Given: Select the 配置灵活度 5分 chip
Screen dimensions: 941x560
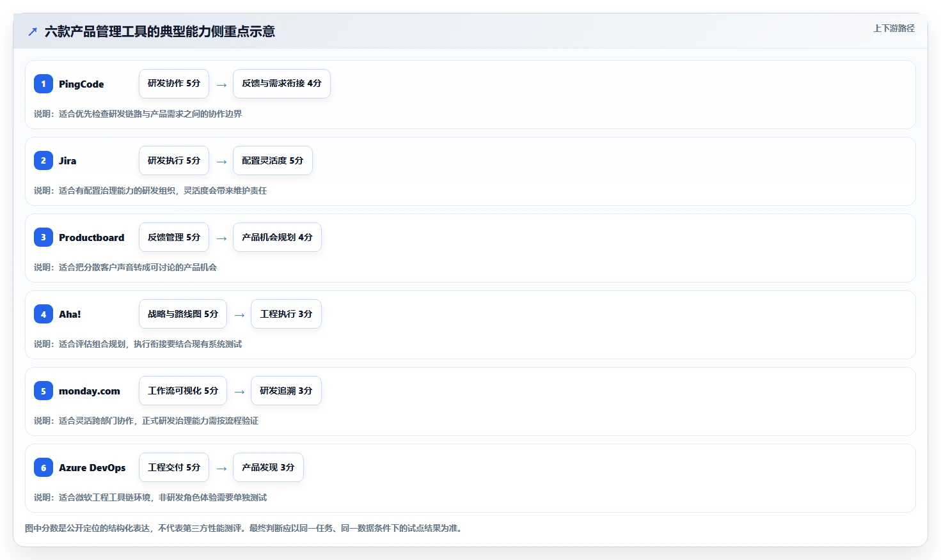Looking at the screenshot, I should pyautogui.click(x=273, y=160).
